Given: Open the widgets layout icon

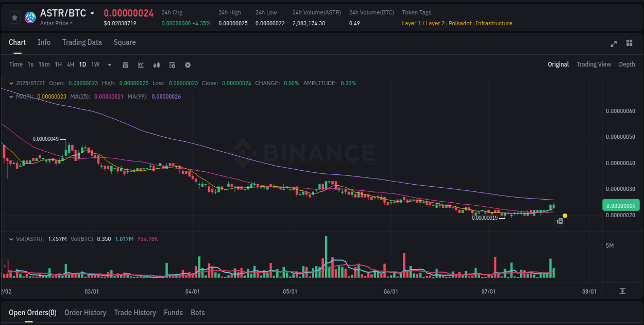Looking at the screenshot, I should coord(629,44).
